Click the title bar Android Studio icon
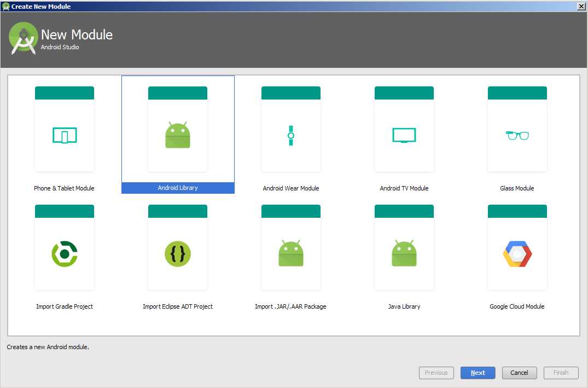This screenshot has width=588, height=388. coord(5,7)
